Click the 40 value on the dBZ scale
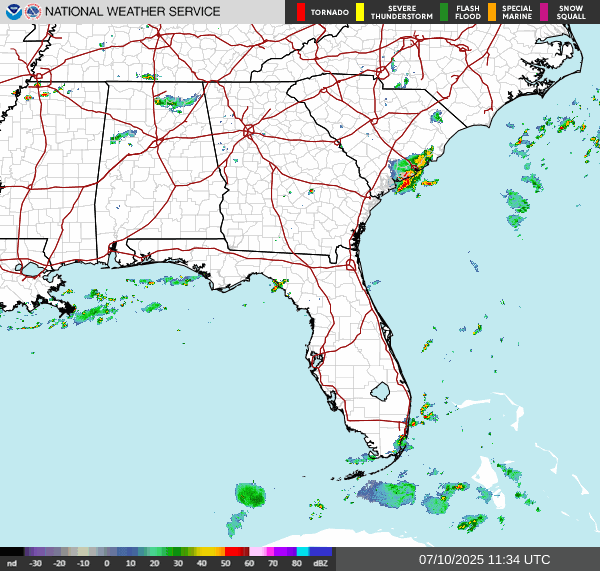This screenshot has height=571, width=600. (x=202, y=563)
